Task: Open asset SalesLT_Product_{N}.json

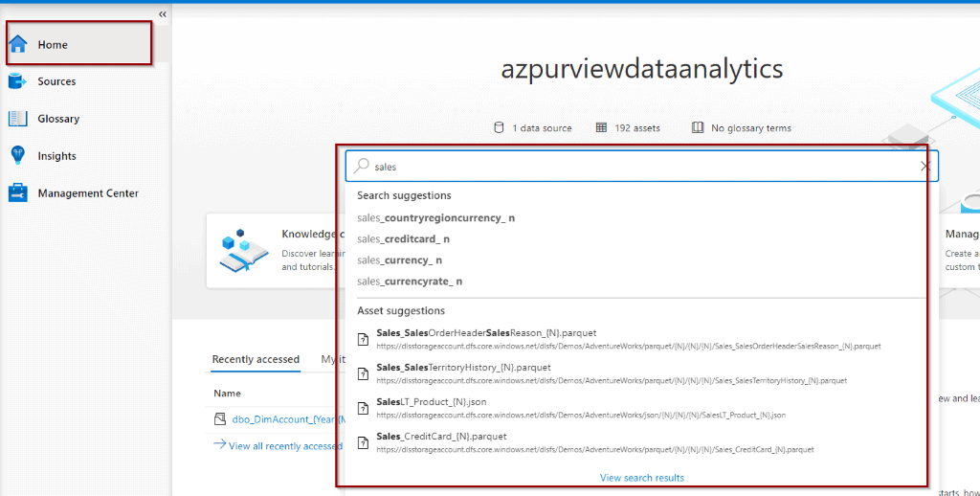Action: click(x=432, y=401)
